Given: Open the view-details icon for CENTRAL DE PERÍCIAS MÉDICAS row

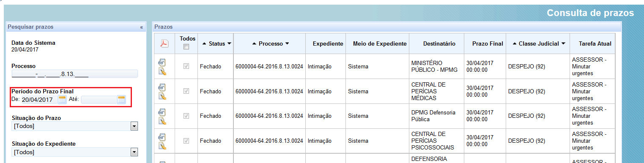Looking at the screenshot, I should point(162,87).
